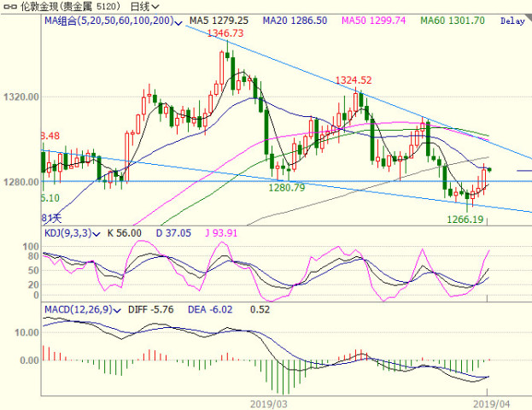Click the MACD DIFF -5.76 value
The height and width of the screenshot is (410, 532).
click(x=150, y=309)
